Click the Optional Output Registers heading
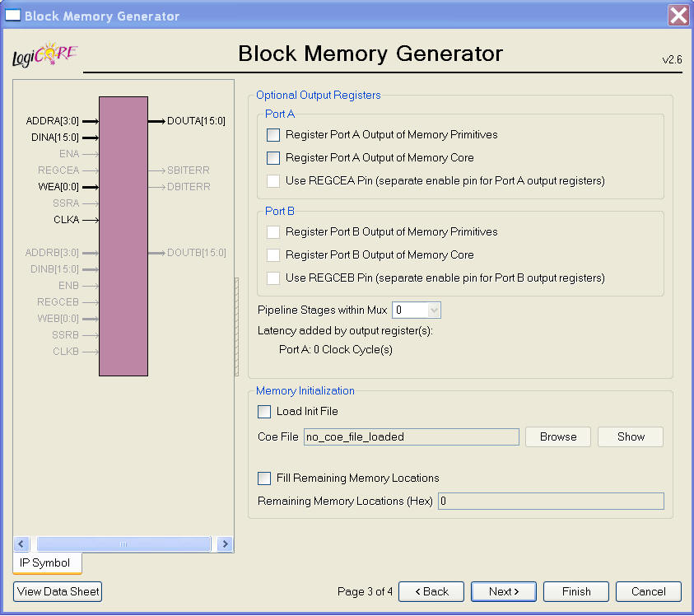The image size is (694, 616). click(319, 96)
